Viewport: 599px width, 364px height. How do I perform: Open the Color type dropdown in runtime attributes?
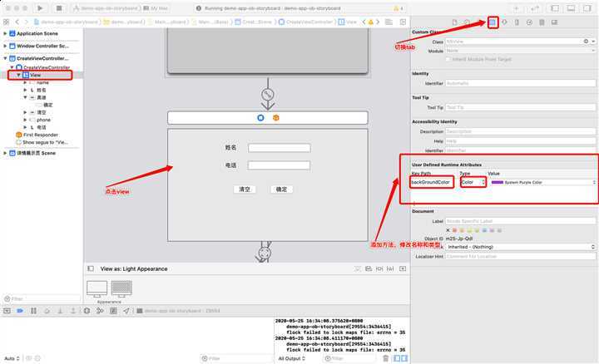tap(473, 182)
